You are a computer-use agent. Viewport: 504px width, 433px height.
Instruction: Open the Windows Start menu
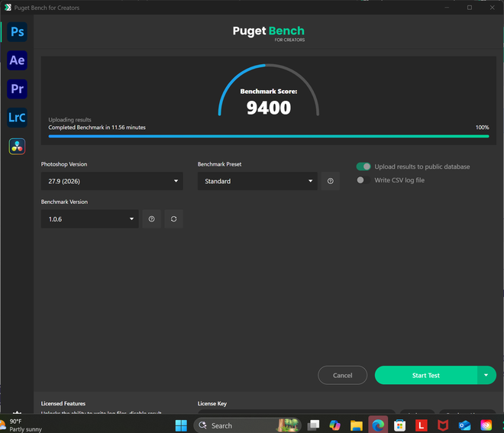tap(181, 425)
